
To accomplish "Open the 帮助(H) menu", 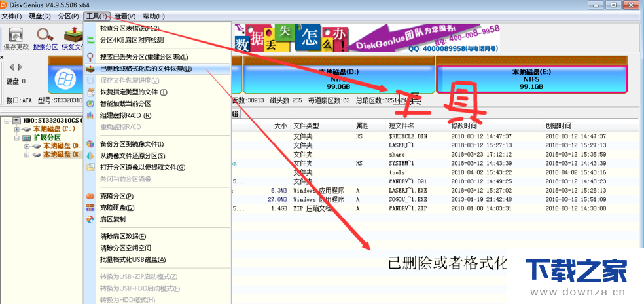I will (154, 16).
